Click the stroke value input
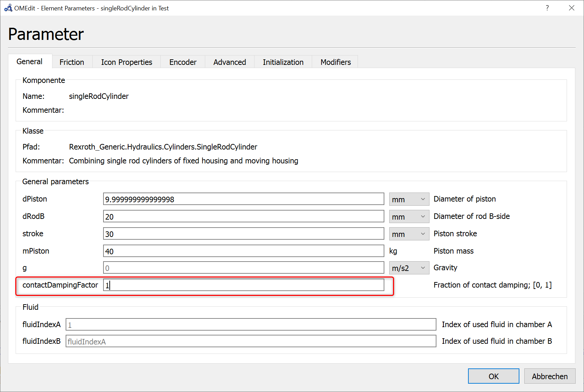Screen dimensions: 584x392 244,234
